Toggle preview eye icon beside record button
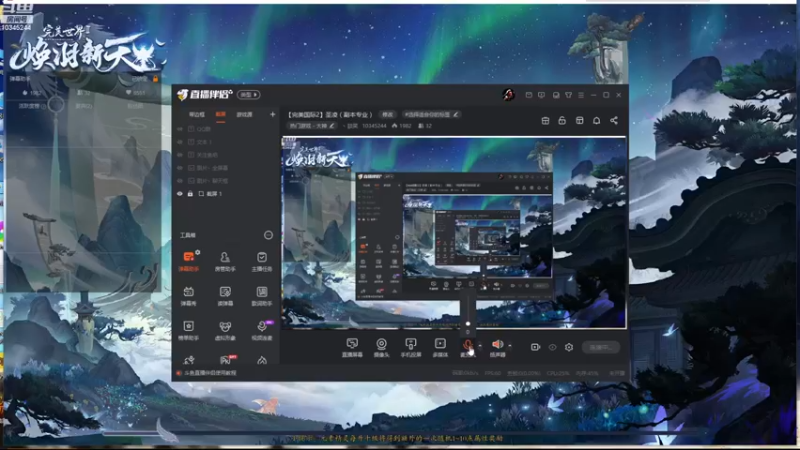 pyautogui.click(x=553, y=347)
